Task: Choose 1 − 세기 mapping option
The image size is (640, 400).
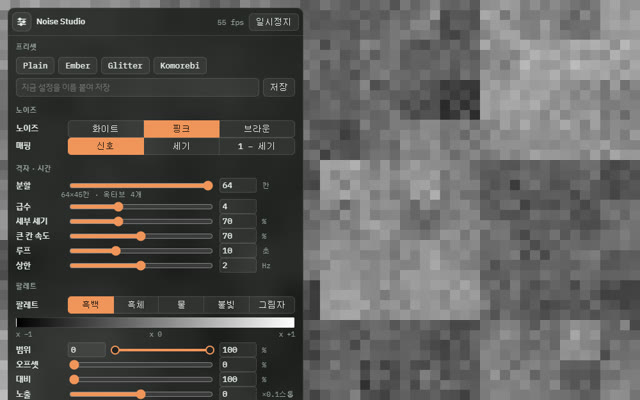Action: pyautogui.click(x=257, y=146)
